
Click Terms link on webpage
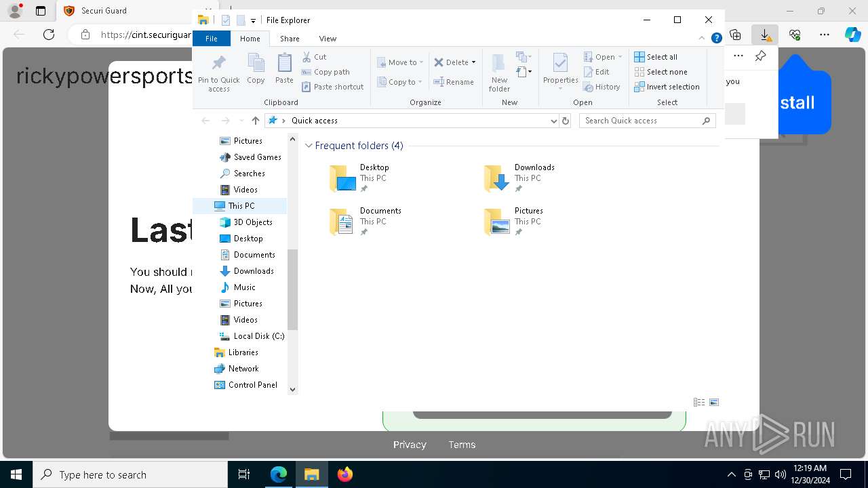(462, 445)
